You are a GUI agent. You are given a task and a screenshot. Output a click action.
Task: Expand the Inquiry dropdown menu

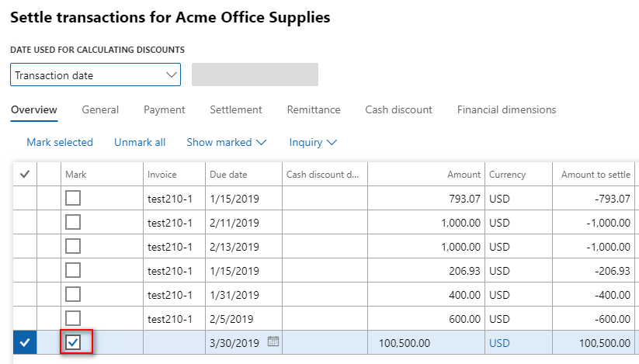point(313,143)
